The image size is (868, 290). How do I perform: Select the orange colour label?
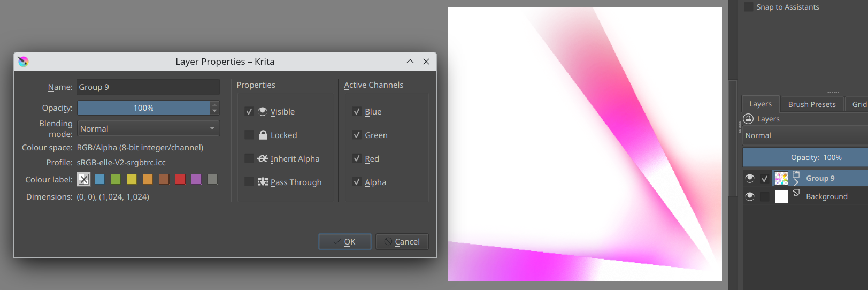pos(148,179)
